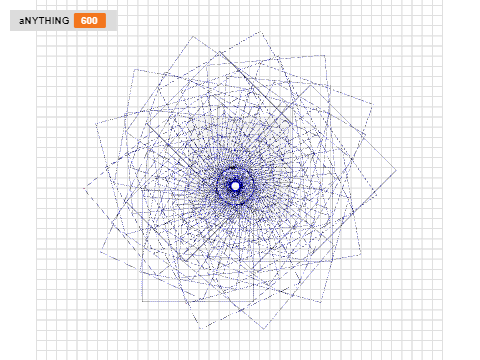
Task: Click the blank white margin right of grid
Action: pos(462,180)
